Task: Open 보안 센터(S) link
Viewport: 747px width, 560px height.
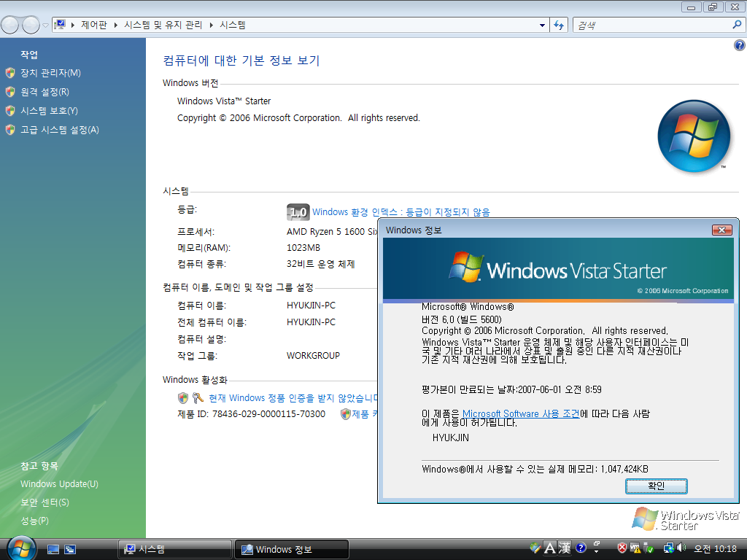Action: click(44, 502)
